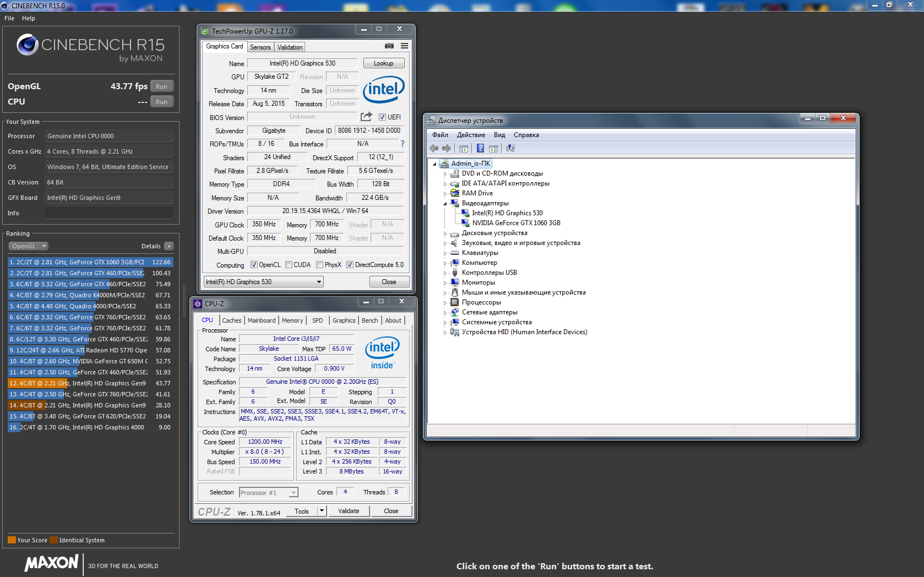Take a GPU-Z screenshot with camera icon

tap(389, 46)
